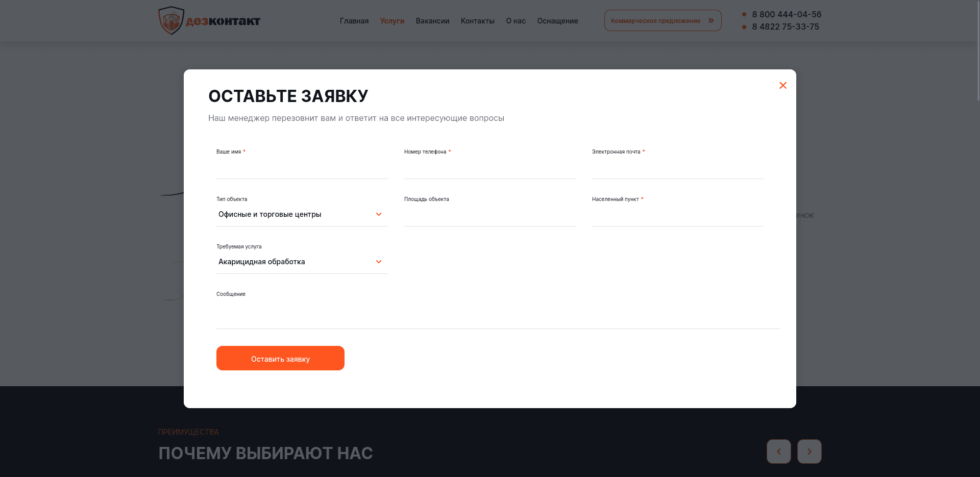This screenshot has height=477, width=980.
Task: Go to previous advantages slide
Action: pyautogui.click(x=779, y=451)
